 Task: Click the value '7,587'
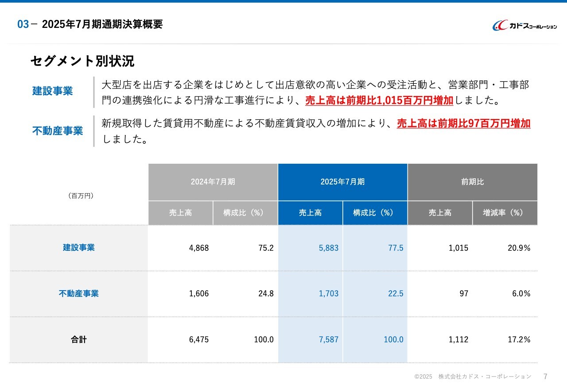click(x=329, y=340)
